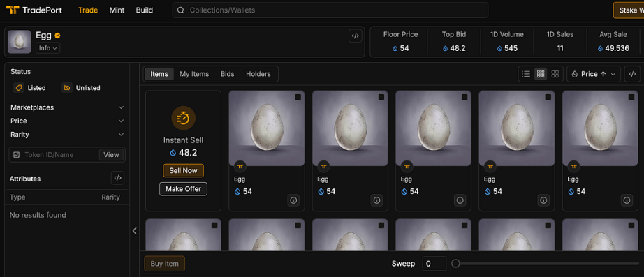Click the Make Offer button
644x277 pixels.
(183, 189)
